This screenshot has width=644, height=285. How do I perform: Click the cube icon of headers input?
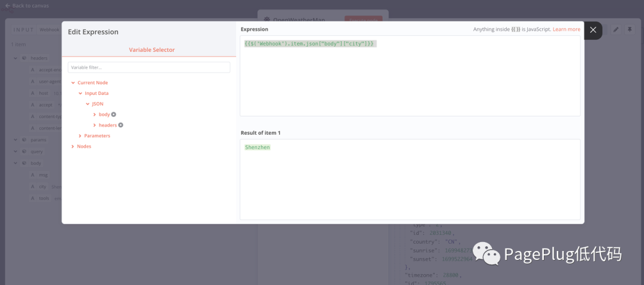(24, 58)
